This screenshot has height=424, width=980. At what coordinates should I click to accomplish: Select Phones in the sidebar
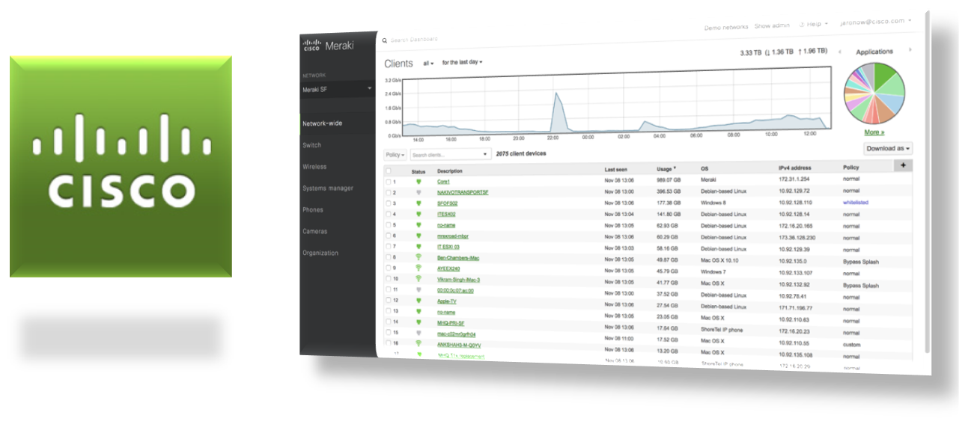coord(313,210)
